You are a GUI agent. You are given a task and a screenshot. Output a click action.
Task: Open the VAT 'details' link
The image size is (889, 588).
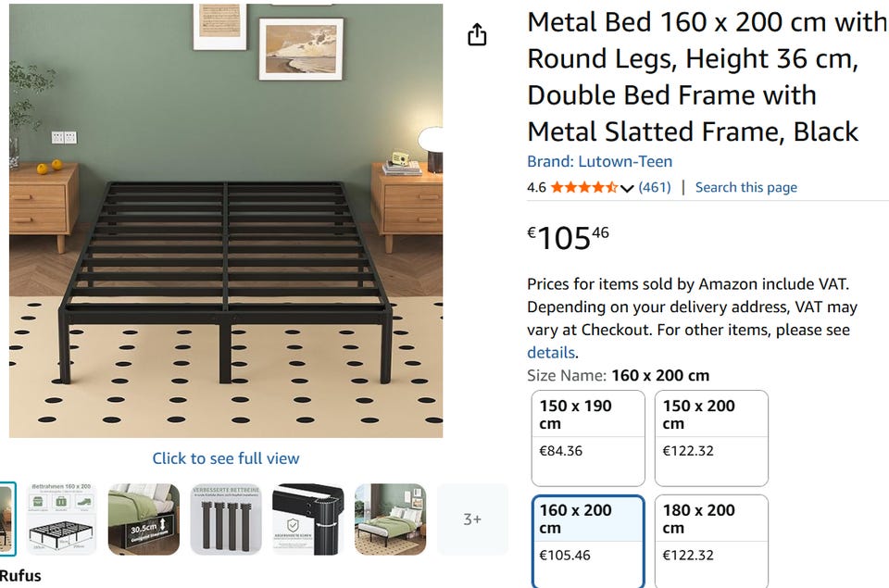point(551,353)
